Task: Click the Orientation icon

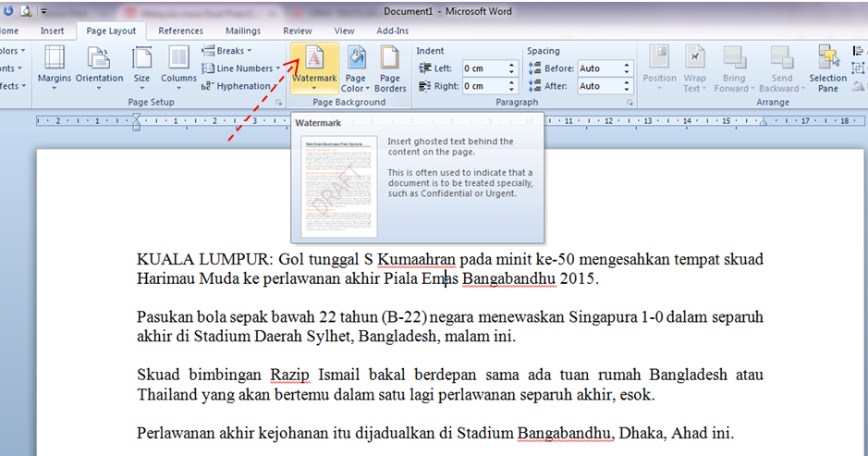Action: (99, 58)
